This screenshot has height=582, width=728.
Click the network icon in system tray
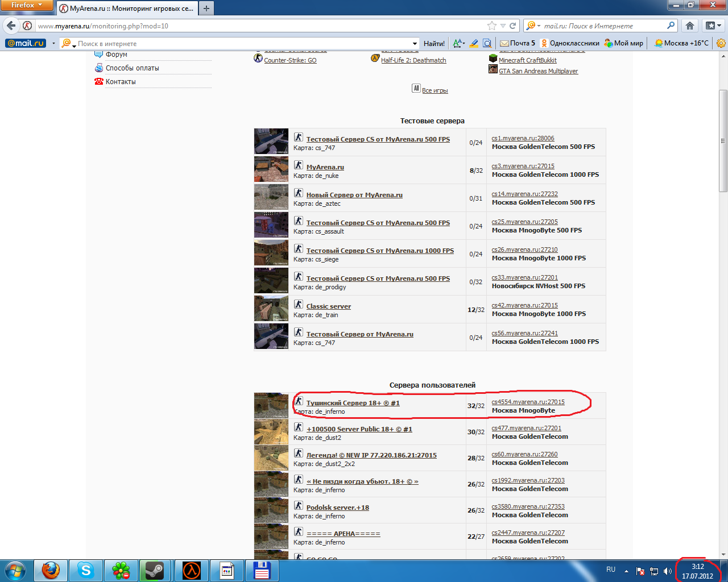coord(654,571)
